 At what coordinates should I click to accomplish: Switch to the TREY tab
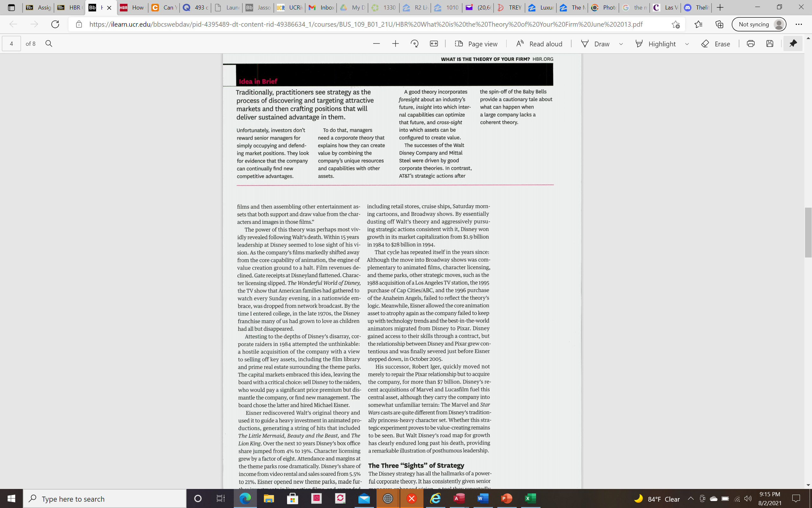(x=510, y=7)
